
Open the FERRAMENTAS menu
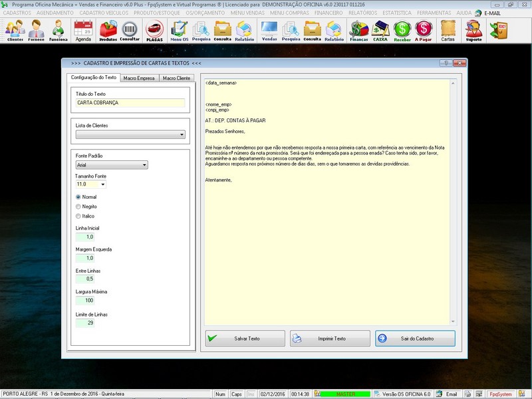click(x=434, y=13)
